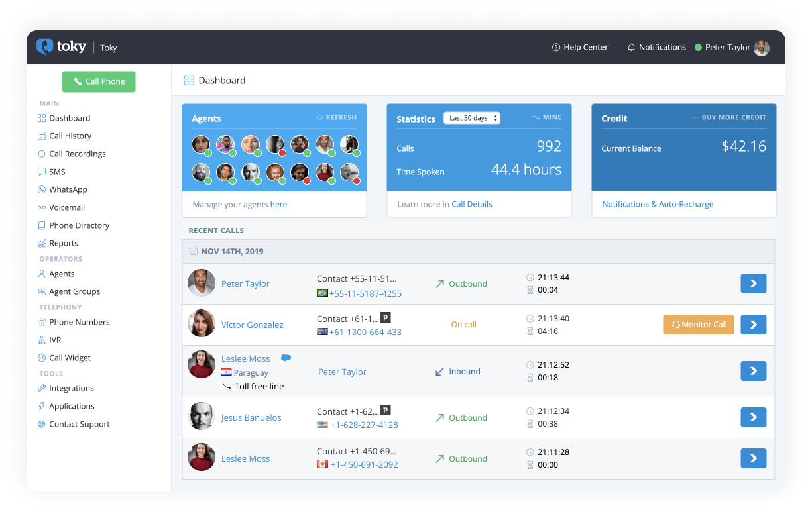Click the Reports chart icon

[42, 243]
